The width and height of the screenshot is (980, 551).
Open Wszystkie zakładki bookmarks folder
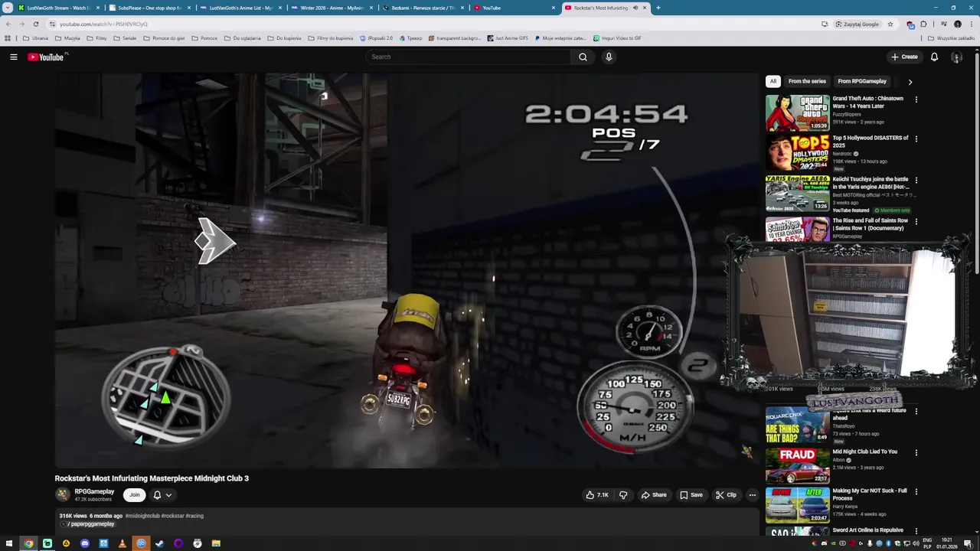(950, 37)
